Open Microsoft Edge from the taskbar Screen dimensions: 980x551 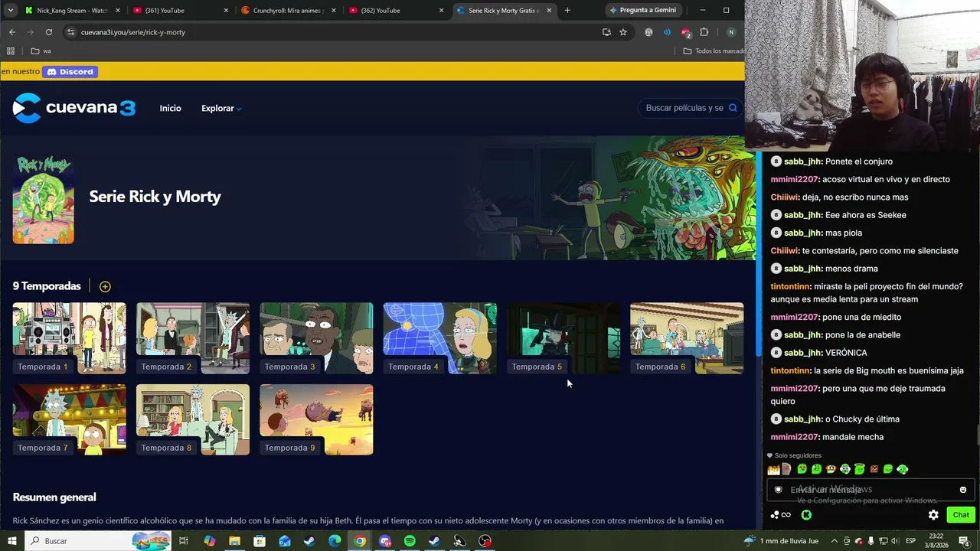click(x=335, y=541)
